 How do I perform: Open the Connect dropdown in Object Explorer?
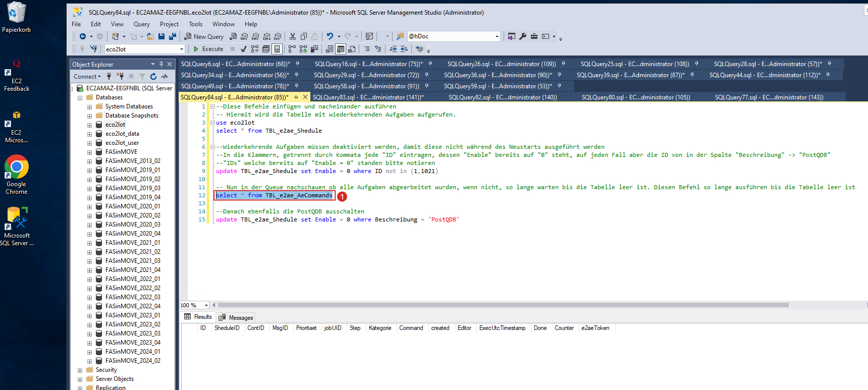coord(87,77)
